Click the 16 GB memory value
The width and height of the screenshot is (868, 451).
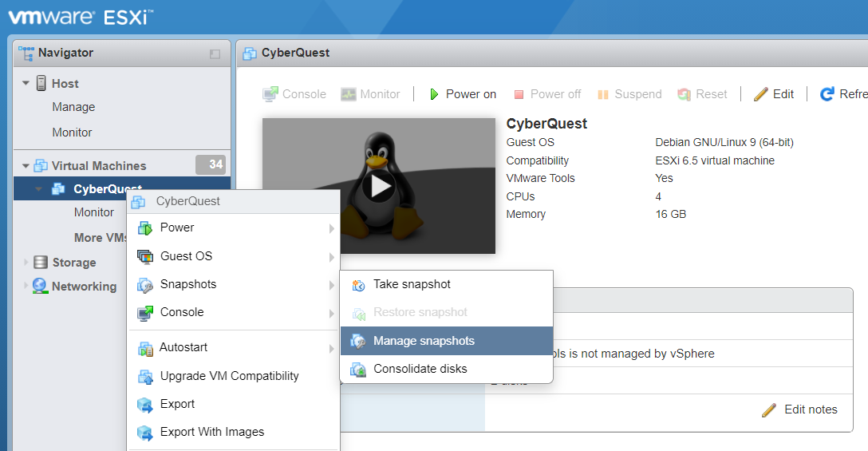point(670,215)
